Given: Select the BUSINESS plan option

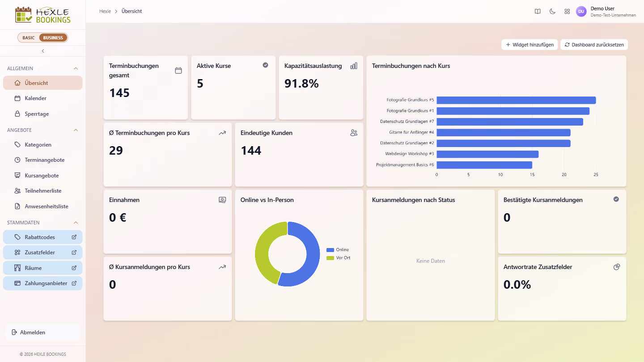Looking at the screenshot, I should pyautogui.click(x=53, y=38).
